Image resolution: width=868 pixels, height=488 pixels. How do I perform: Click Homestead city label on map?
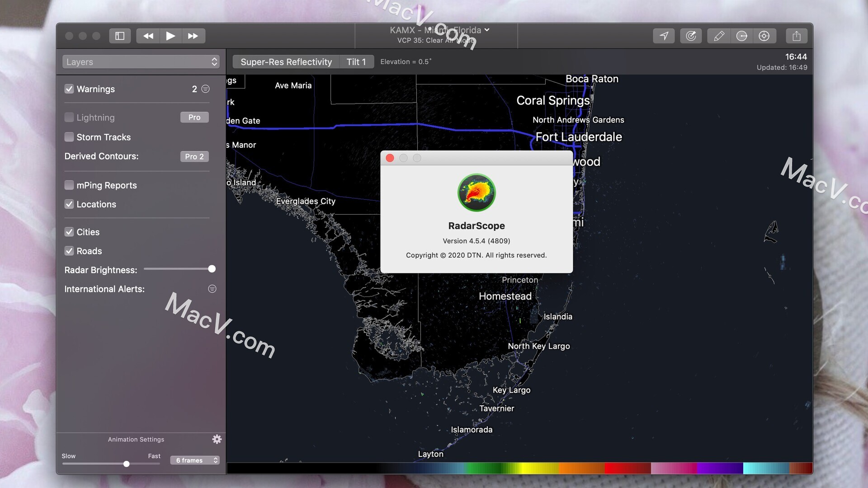coord(505,296)
